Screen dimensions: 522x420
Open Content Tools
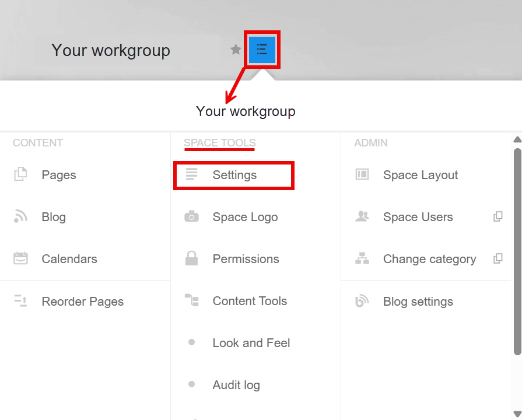[x=250, y=301]
